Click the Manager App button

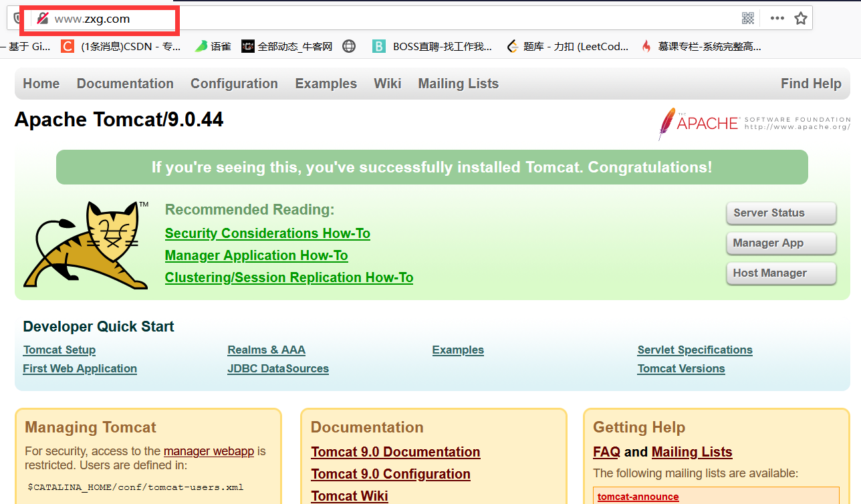click(x=781, y=243)
